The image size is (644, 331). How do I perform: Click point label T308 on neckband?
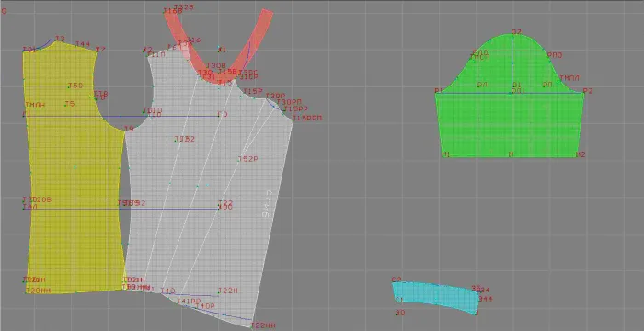pyautogui.click(x=216, y=65)
